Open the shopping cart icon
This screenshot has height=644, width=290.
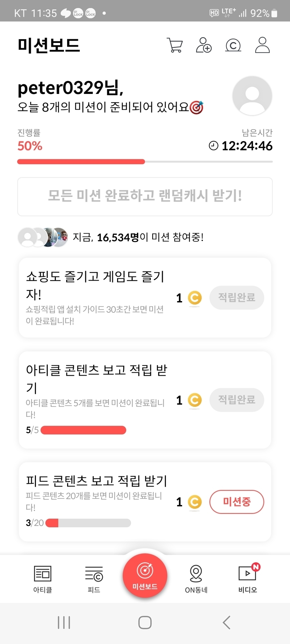[175, 45]
